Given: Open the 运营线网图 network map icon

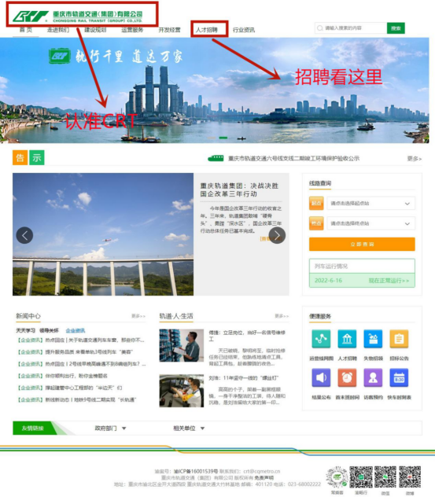Looking at the screenshot, I should click(x=321, y=339).
